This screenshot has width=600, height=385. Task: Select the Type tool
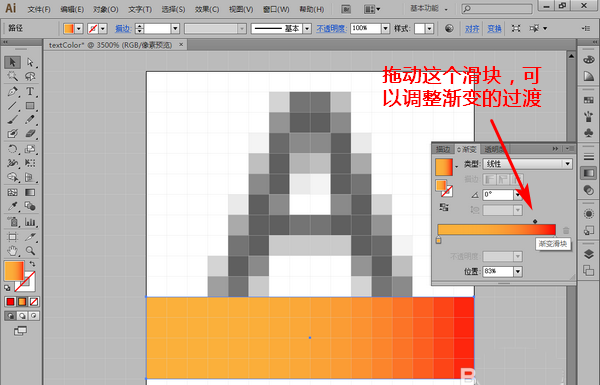point(30,91)
